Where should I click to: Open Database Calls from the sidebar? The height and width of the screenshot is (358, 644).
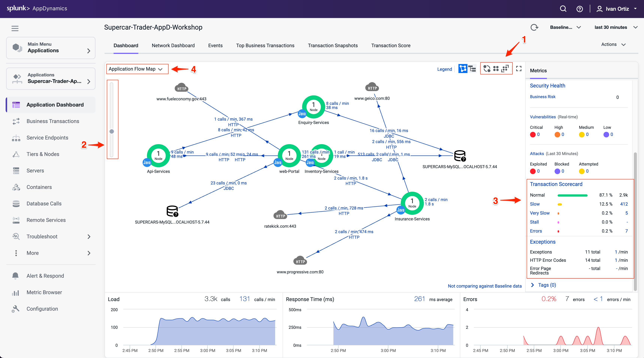point(44,203)
